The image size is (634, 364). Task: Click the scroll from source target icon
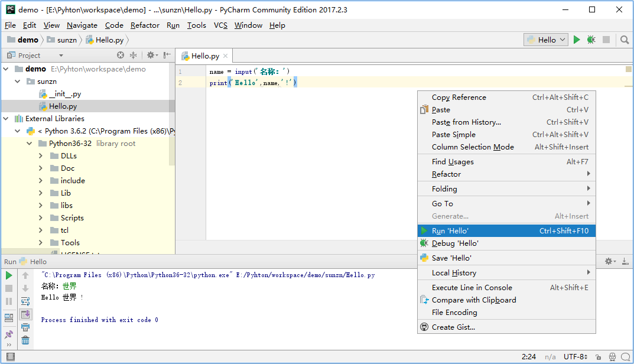click(121, 55)
